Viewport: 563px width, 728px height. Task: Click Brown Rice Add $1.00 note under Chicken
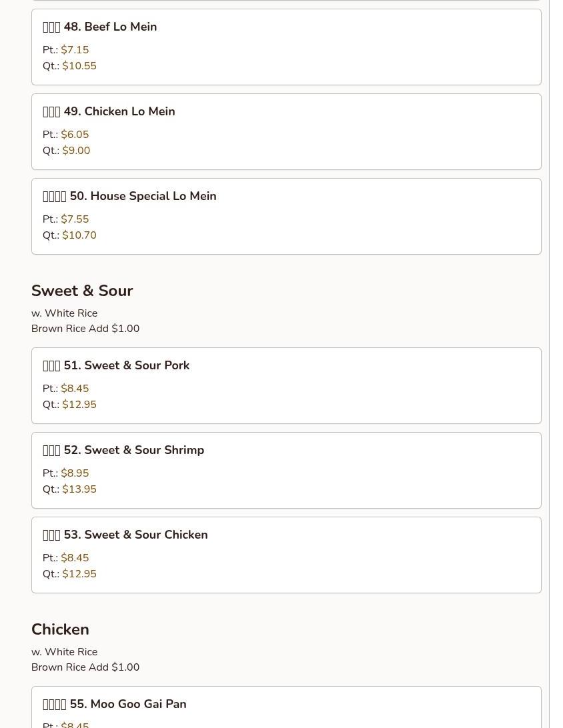85,667
